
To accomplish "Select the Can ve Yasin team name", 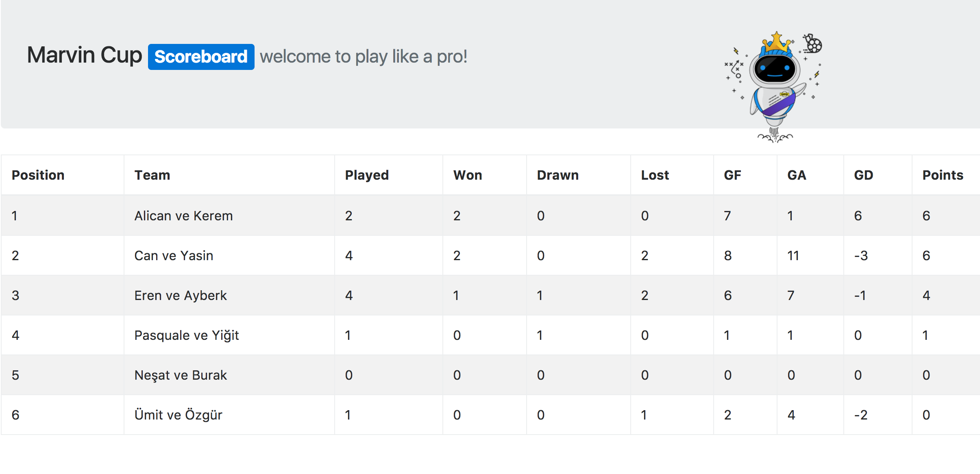I will pos(174,256).
